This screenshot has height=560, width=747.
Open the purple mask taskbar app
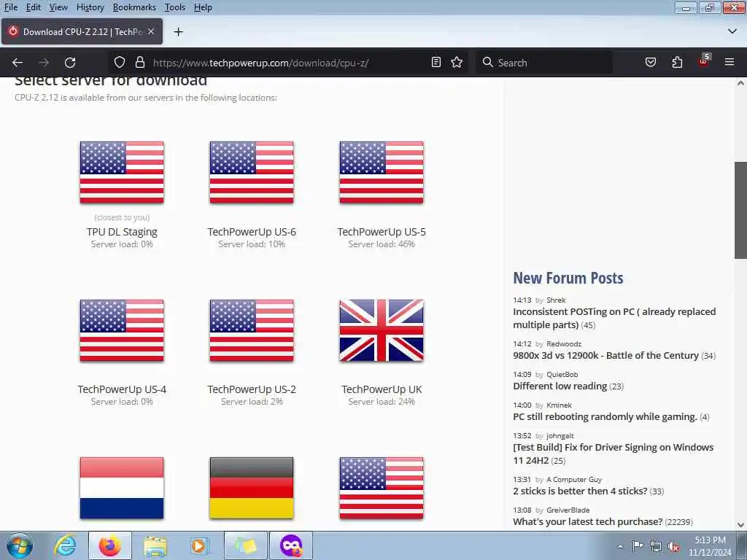coord(291,545)
